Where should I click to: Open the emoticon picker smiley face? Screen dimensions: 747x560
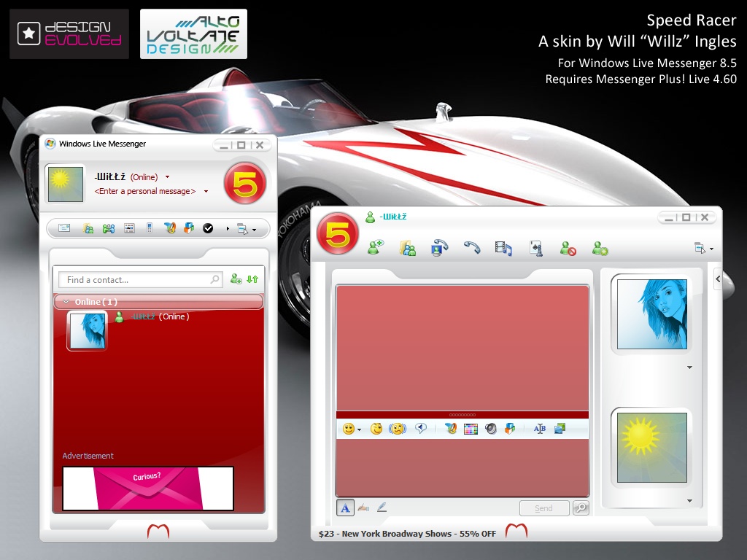(x=348, y=429)
